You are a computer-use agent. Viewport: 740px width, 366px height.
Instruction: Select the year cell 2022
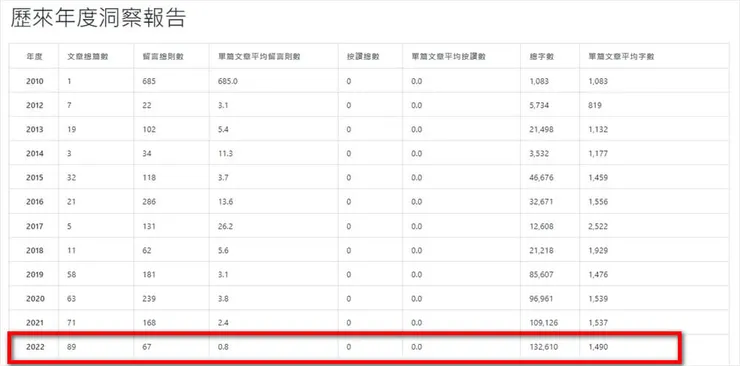pos(34,347)
